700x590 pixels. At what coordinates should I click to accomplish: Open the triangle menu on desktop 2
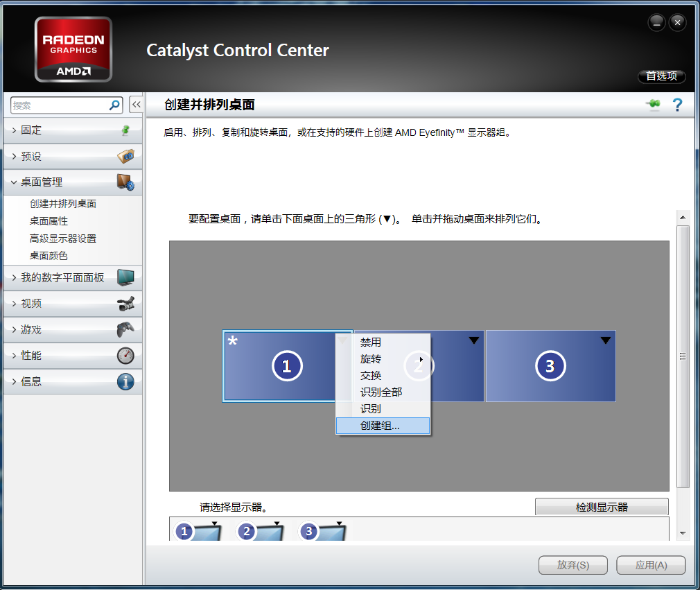click(473, 340)
